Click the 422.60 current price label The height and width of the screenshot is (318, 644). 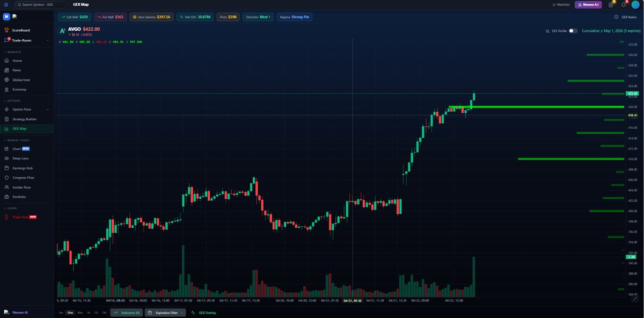point(632,93)
